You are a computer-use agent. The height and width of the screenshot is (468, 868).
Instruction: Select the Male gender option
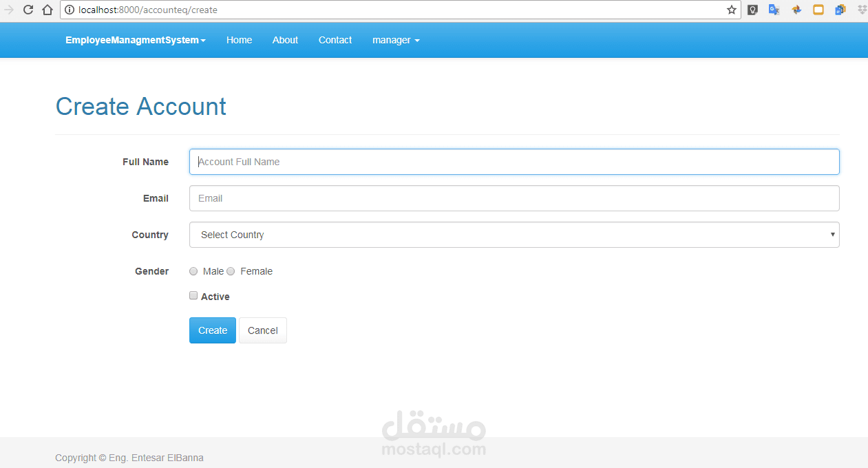(x=193, y=271)
